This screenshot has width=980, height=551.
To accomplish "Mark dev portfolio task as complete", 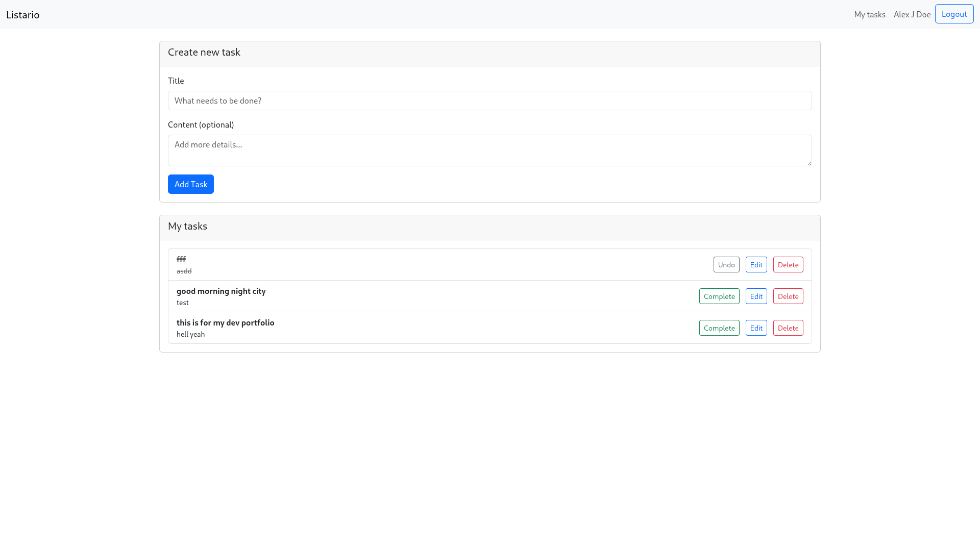I will pos(719,328).
